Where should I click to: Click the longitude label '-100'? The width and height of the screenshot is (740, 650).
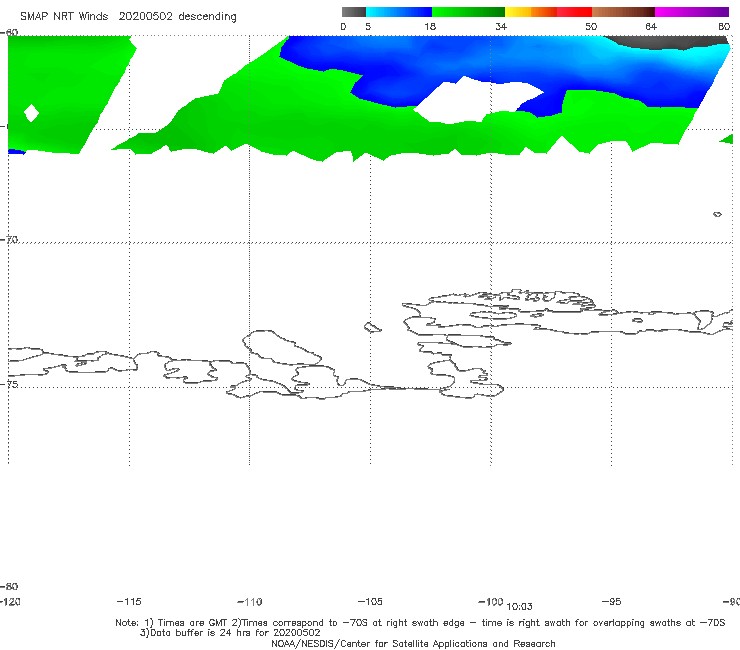click(491, 601)
